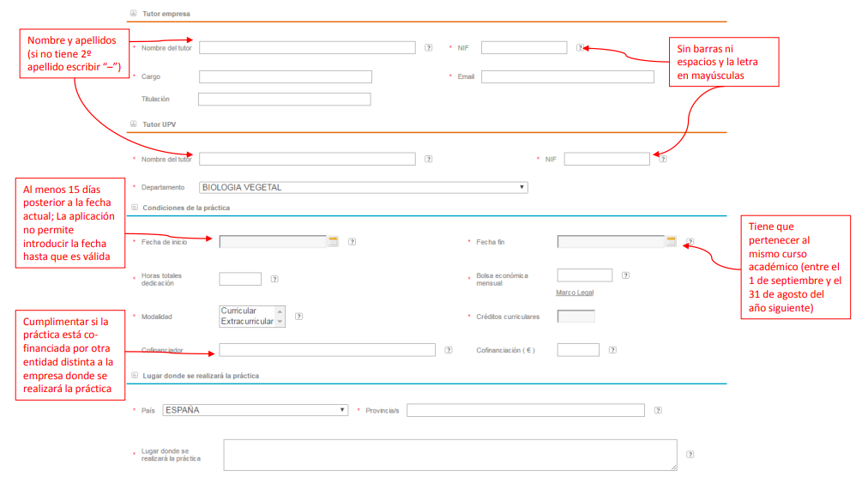Open calendar picker for Fecha de inicio
868x477 pixels.
333,242
